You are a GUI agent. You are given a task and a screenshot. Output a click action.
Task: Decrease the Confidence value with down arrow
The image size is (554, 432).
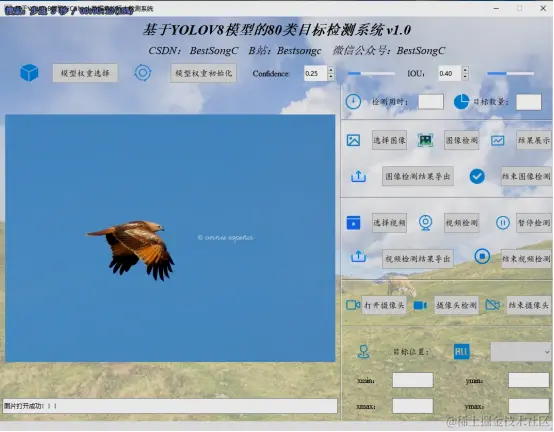pos(331,77)
